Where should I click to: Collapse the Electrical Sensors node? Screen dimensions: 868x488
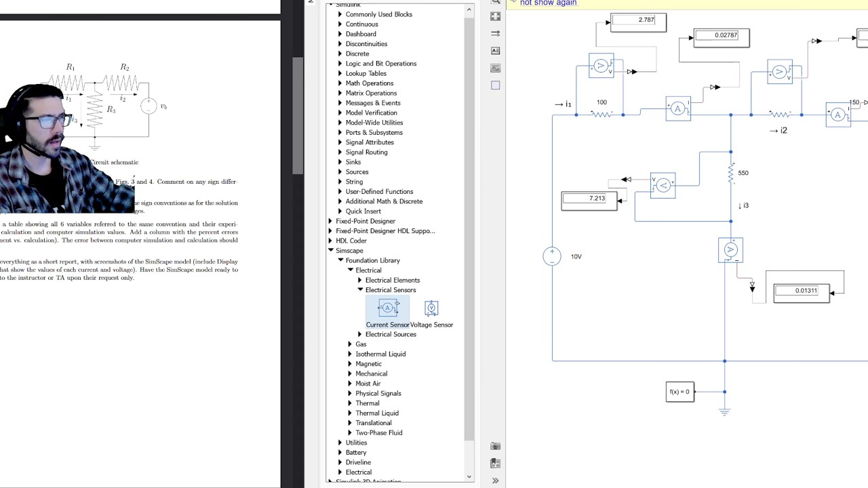(360, 290)
